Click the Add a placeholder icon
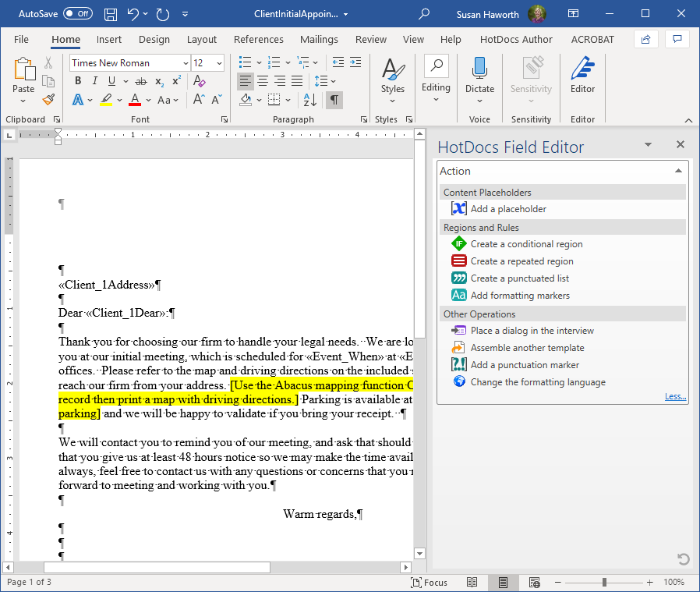Image resolution: width=700 pixels, height=592 pixels. [x=458, y=209]
